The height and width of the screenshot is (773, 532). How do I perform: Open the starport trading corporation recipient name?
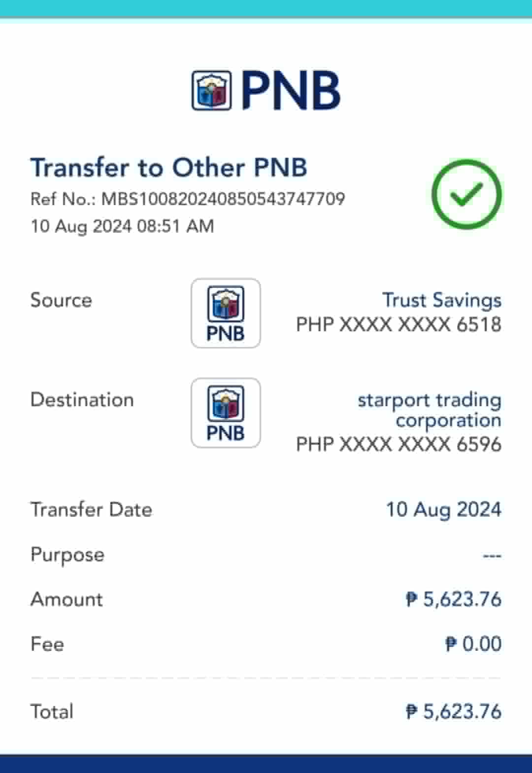coord(430,410)
